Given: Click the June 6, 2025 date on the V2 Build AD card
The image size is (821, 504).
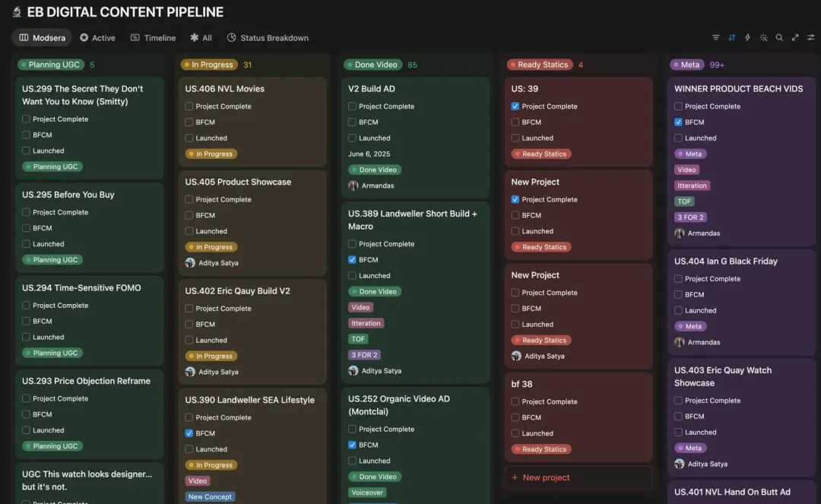Looking at the screenshot, I should pos(369,154).
